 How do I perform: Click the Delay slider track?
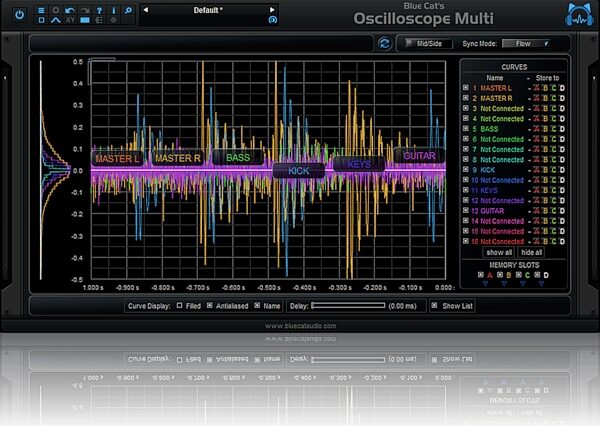[348, 305]
